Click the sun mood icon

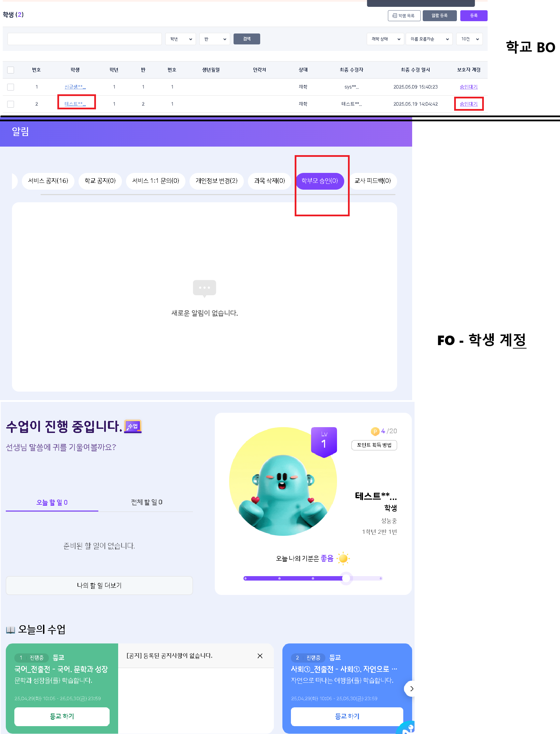343,558
